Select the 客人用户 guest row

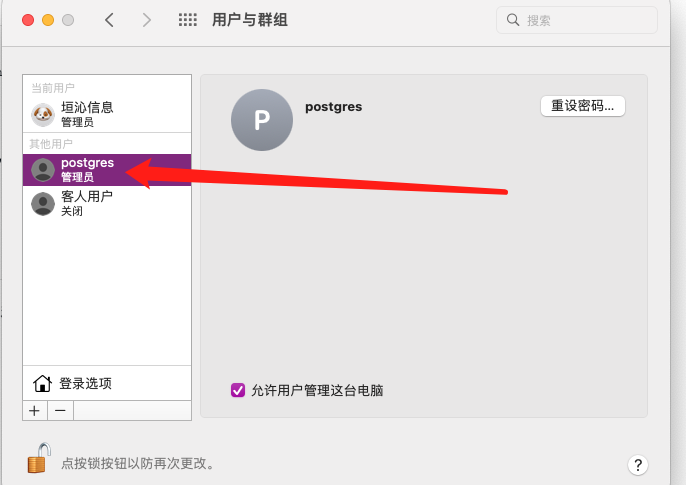tap(107, 203)
